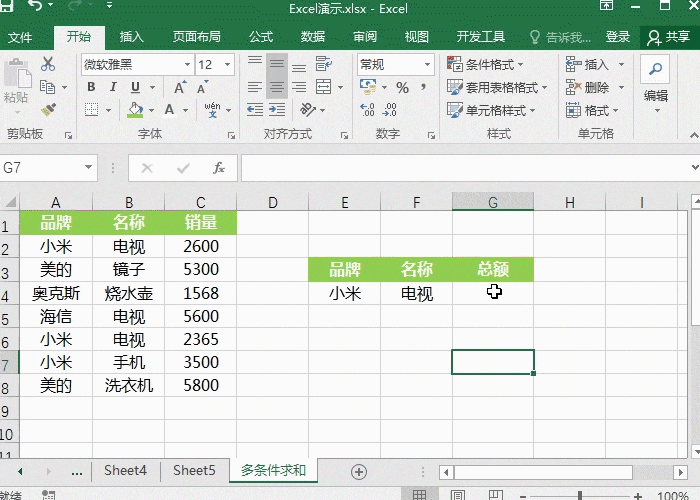Open the 文件 tab

20,37
